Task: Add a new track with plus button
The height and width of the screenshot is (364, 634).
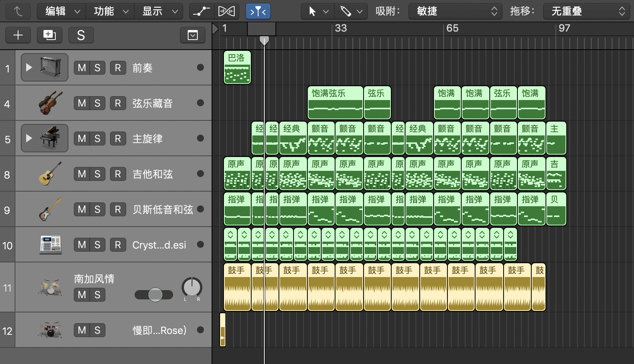Action: [18, 35]
